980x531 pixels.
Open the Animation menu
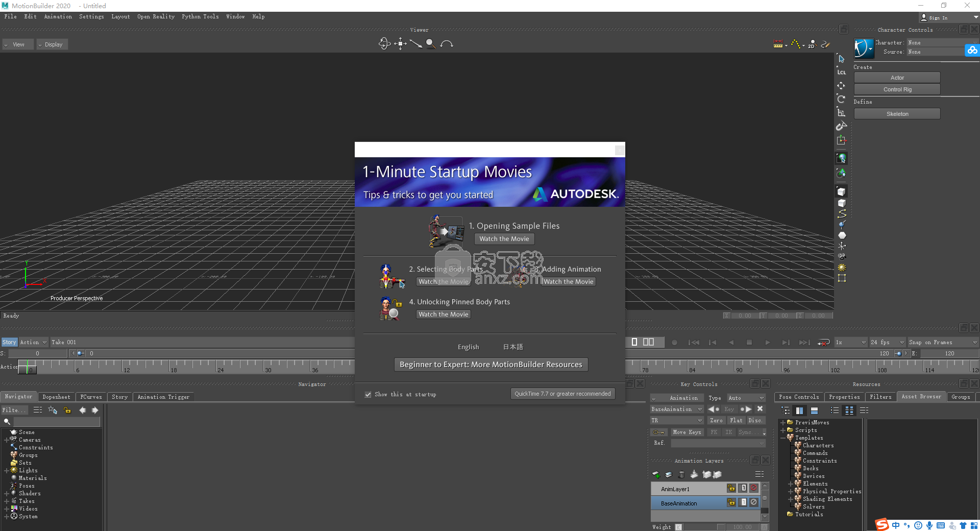coord(58,17)
